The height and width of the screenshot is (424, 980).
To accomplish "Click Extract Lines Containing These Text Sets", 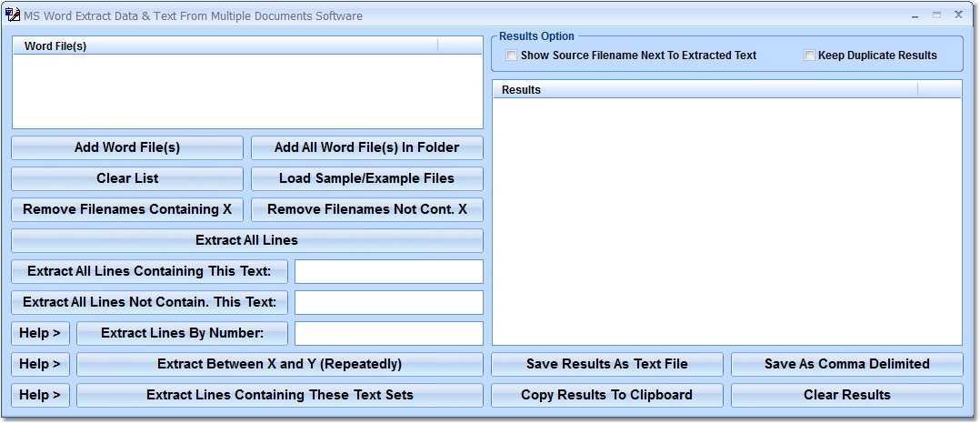I will tap(279, 395).
